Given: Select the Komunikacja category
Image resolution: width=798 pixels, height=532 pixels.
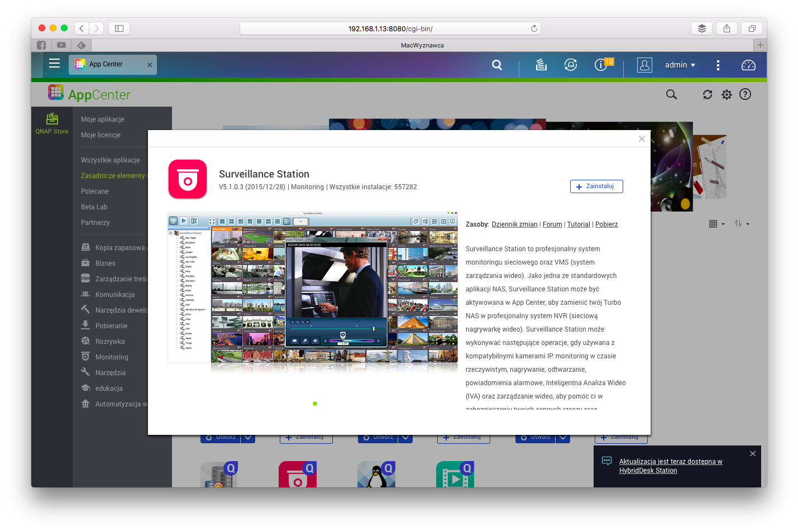Looking at the screenshot, I should 108,294.
